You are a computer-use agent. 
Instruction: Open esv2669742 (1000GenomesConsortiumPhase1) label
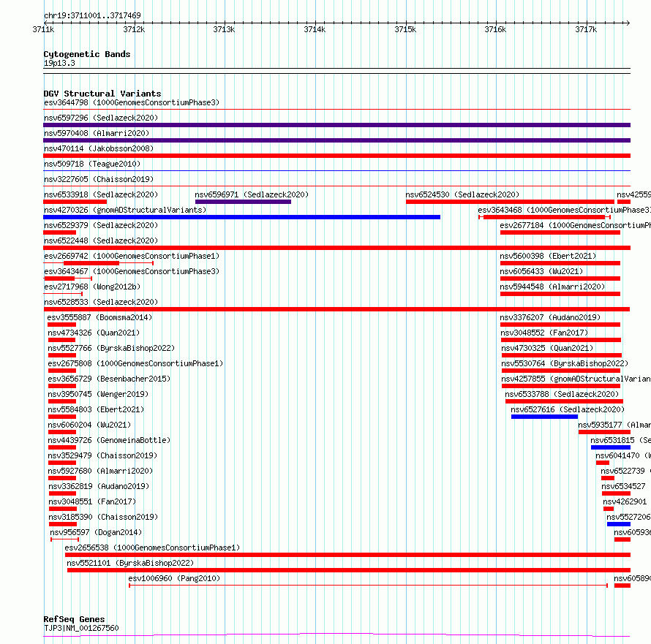[x=132, y=256]
